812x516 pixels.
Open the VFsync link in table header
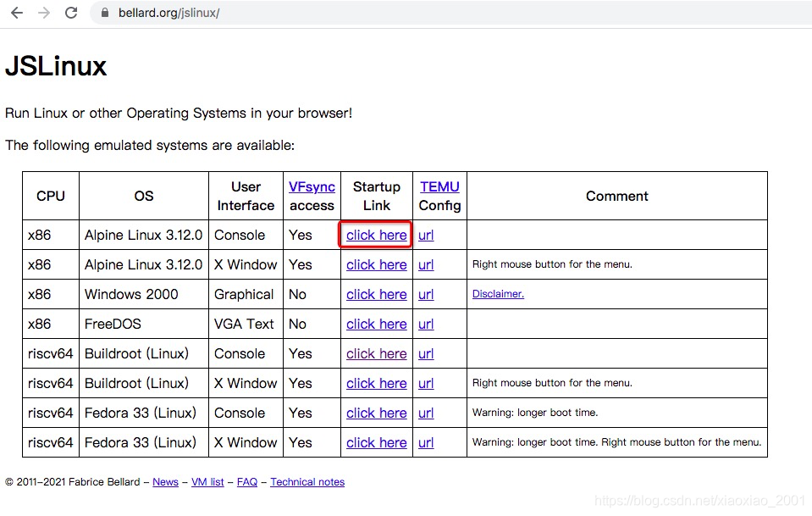pos(312,186)
